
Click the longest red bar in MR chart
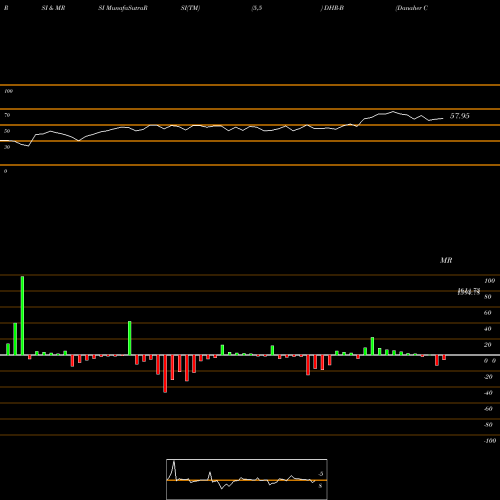[x=165, y=374]
